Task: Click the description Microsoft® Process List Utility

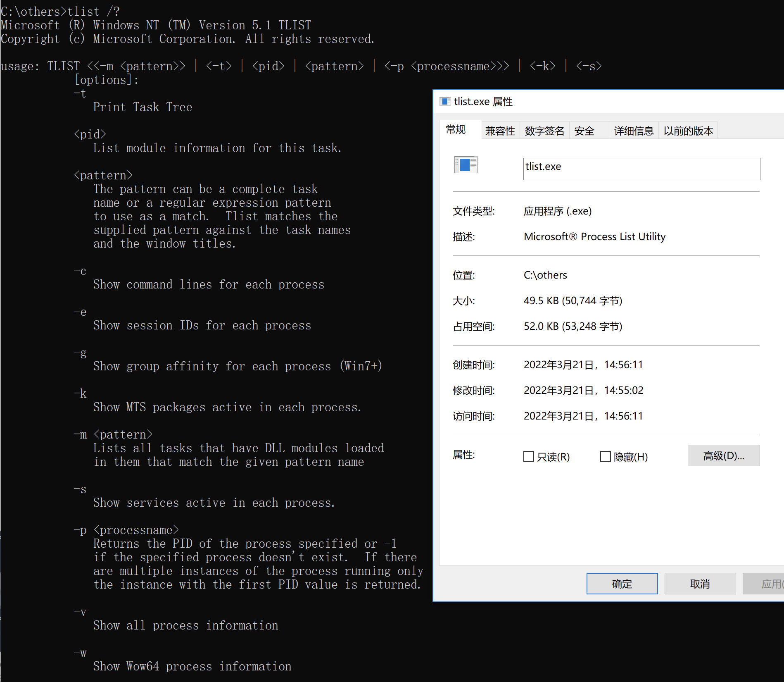Action: click(x=594, y=237)
